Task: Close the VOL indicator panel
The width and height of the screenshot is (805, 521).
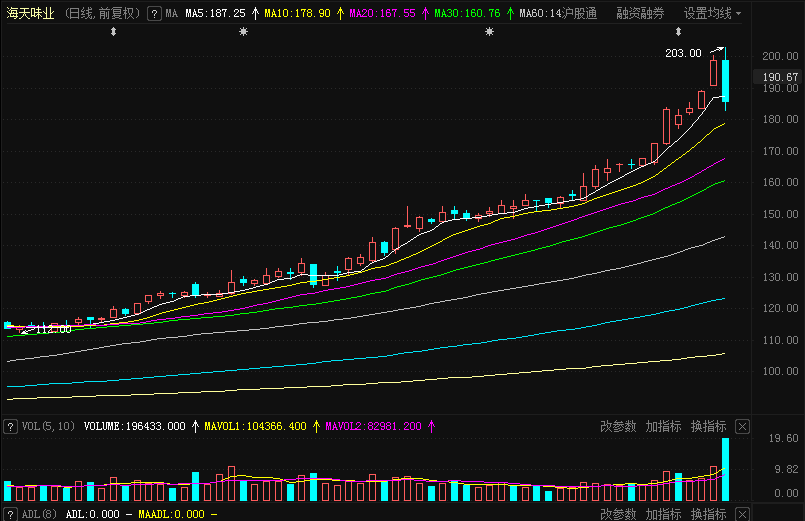Action: tap(742, 426)
